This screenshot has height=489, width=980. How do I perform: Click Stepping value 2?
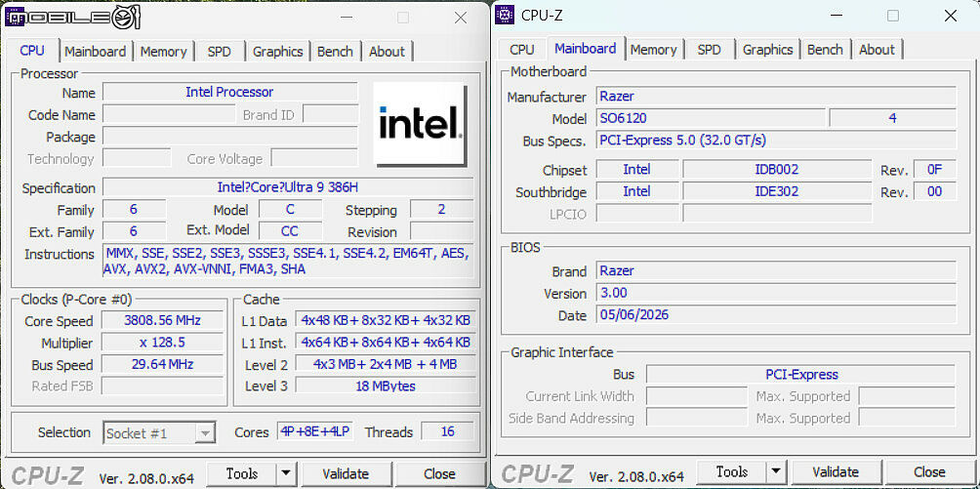441,209
